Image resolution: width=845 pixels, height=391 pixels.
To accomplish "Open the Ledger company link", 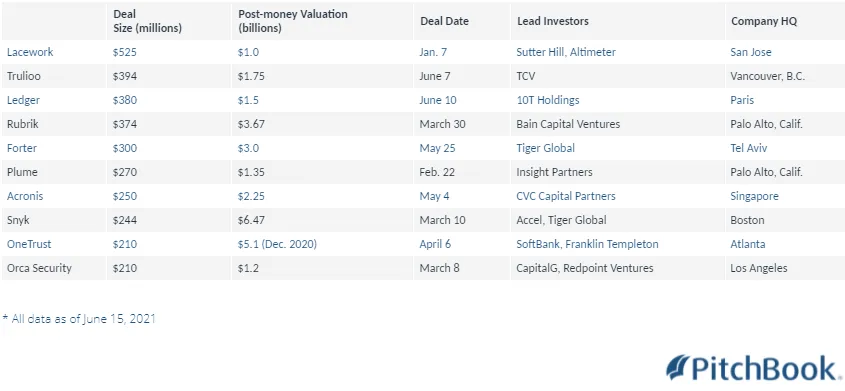I will [x=23, y=100].
